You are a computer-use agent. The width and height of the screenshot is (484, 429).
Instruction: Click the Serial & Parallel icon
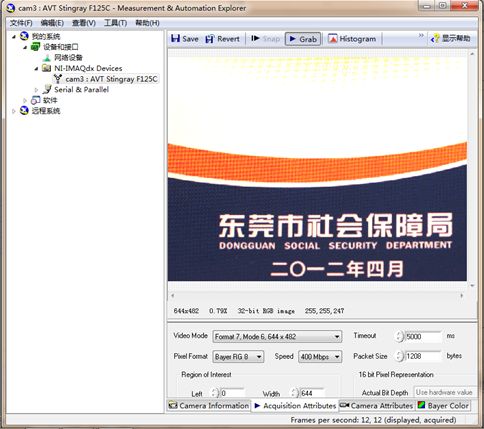pos(47,89)
